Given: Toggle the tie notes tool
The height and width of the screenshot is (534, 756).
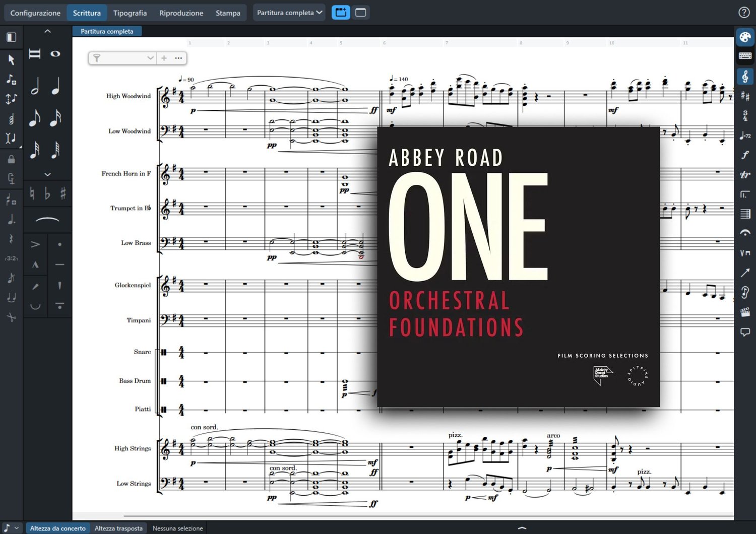Looking at the screenshot, I should (11, 297).
